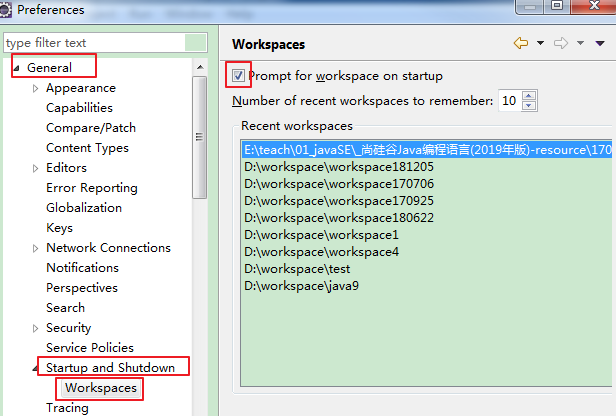
Task: Click the Eclipse Preferences window icon
Action: pyautogui.click(x=5, y=9)
